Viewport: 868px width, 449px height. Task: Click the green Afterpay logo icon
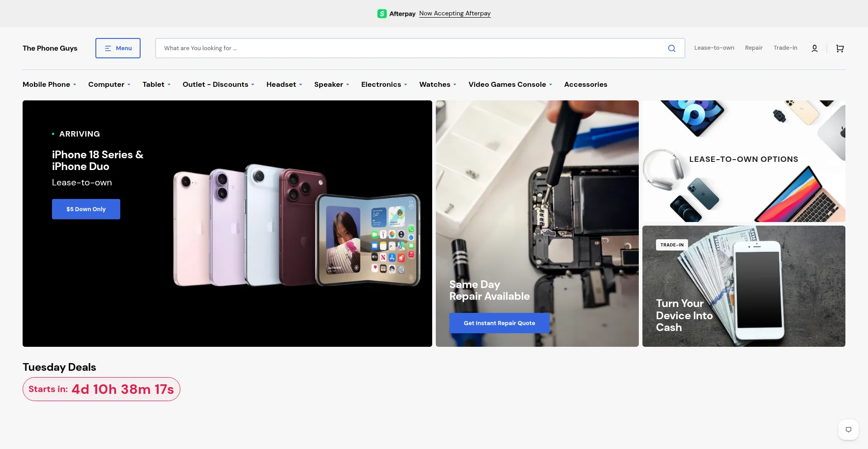382,14
